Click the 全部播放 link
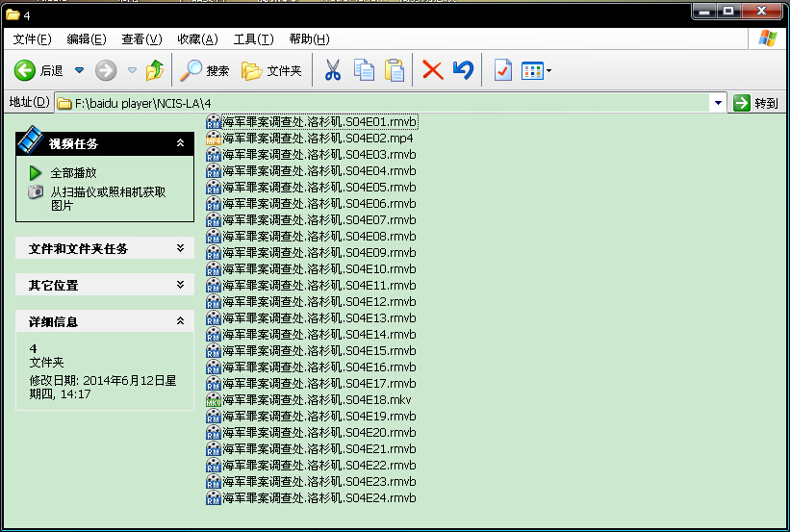Viewport: 790px width, 532px height. (73, 173)
